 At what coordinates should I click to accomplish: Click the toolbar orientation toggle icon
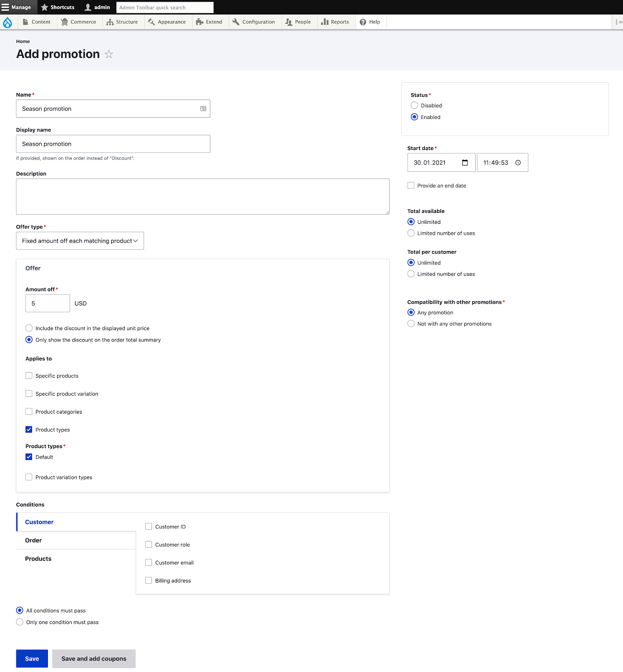(618, 22)
